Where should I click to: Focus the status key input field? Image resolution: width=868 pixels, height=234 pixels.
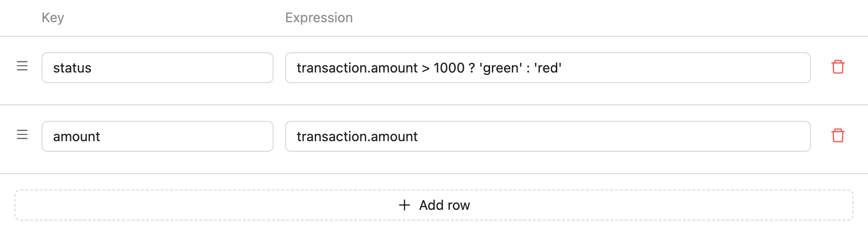pos(158,68)
